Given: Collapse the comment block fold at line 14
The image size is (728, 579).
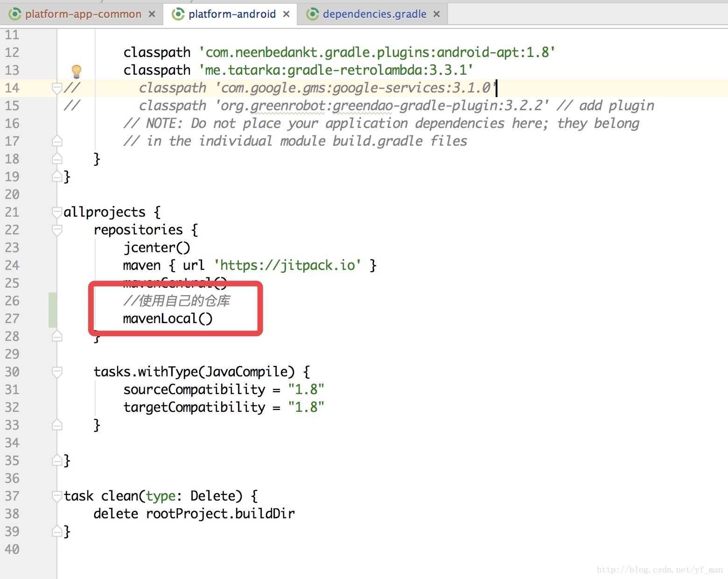Looking at the screenshot, I should click(x=57, y=88).
